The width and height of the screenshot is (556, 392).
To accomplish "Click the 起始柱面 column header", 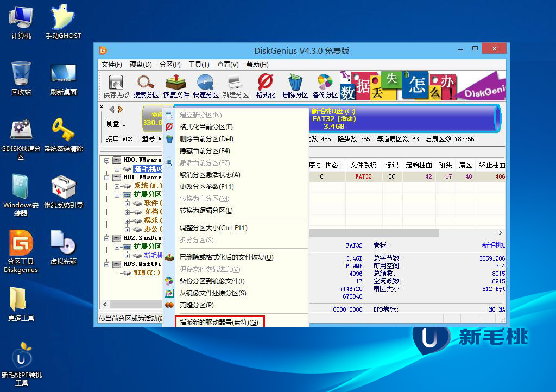I will (x=419, y=165).
